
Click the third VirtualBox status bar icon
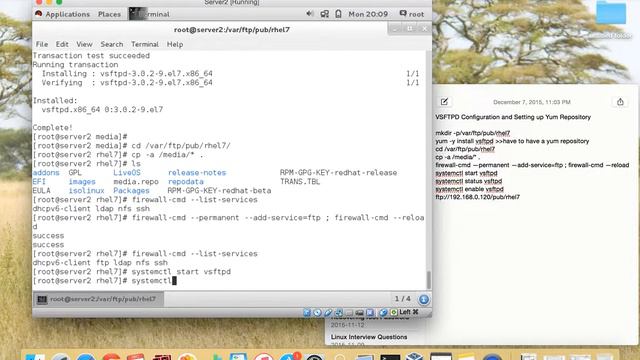click(x=328, y=312)
